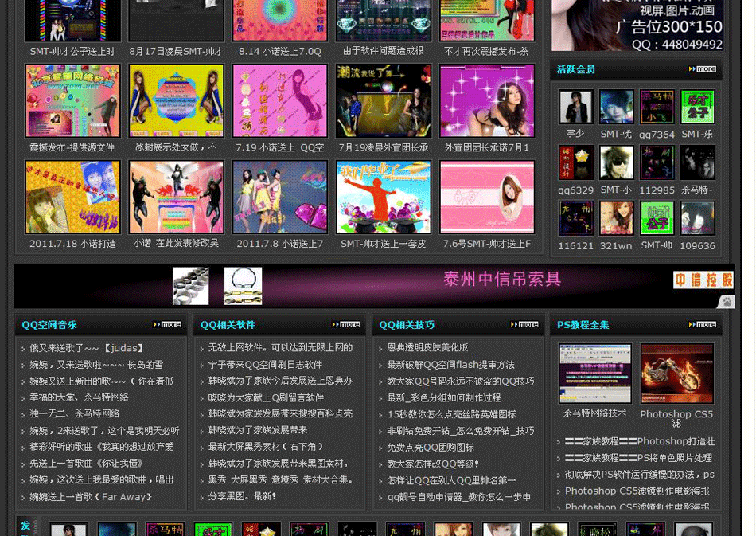Open link 最新_彩色分组如何制作过程

(444, 397)
